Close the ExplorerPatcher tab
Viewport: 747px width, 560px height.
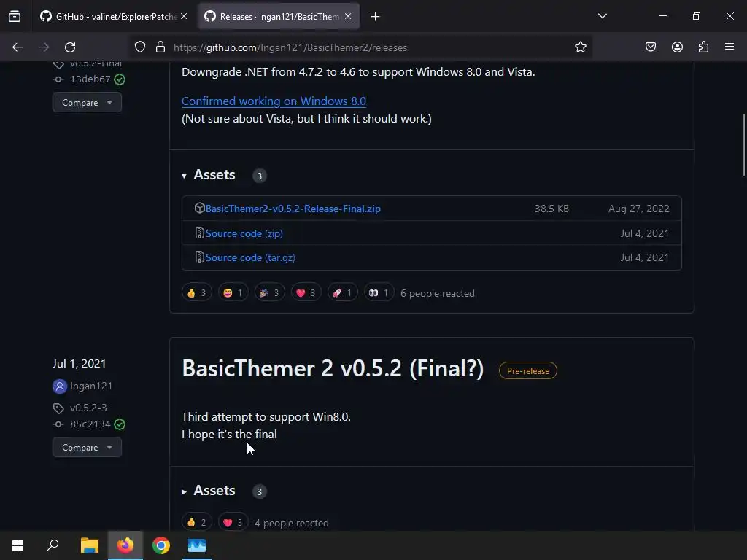[184, 17]
